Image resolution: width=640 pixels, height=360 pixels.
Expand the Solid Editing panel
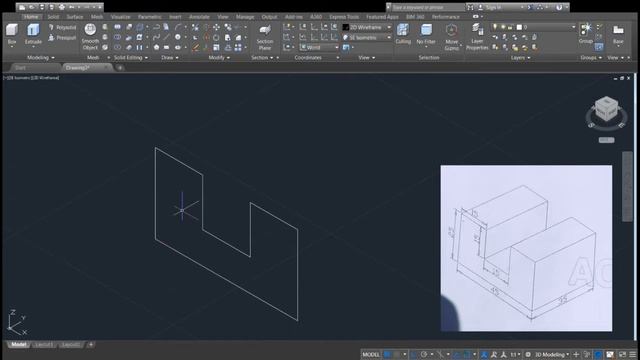[x=131, y=58]
